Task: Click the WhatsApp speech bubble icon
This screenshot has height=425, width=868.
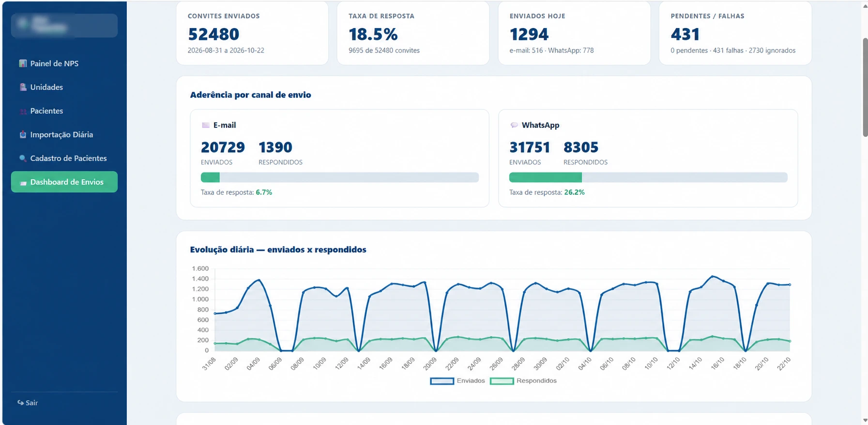Action: pyautogui.click(x=514, y=125)
